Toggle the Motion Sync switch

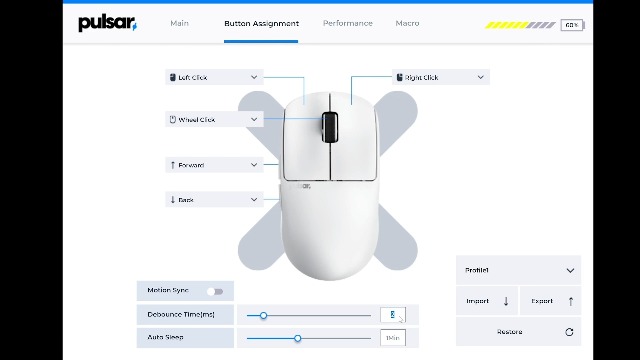tap(215, 291)
